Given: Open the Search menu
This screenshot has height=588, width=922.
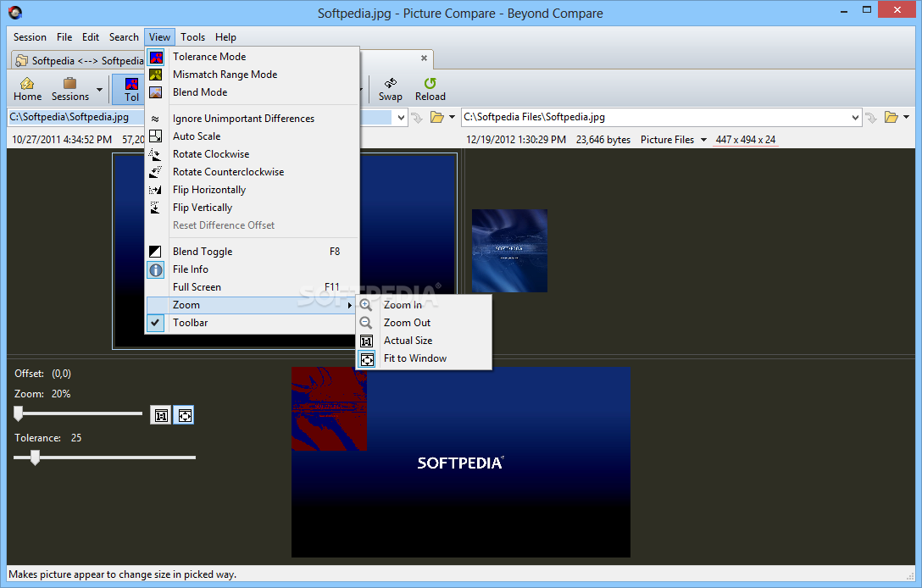Looking at the screenshot, I should tap(124, 37).
